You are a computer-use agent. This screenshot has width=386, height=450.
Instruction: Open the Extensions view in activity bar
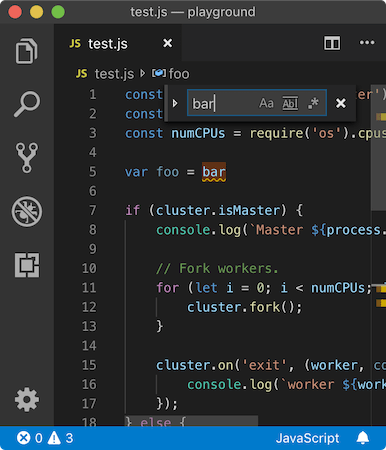27,265
